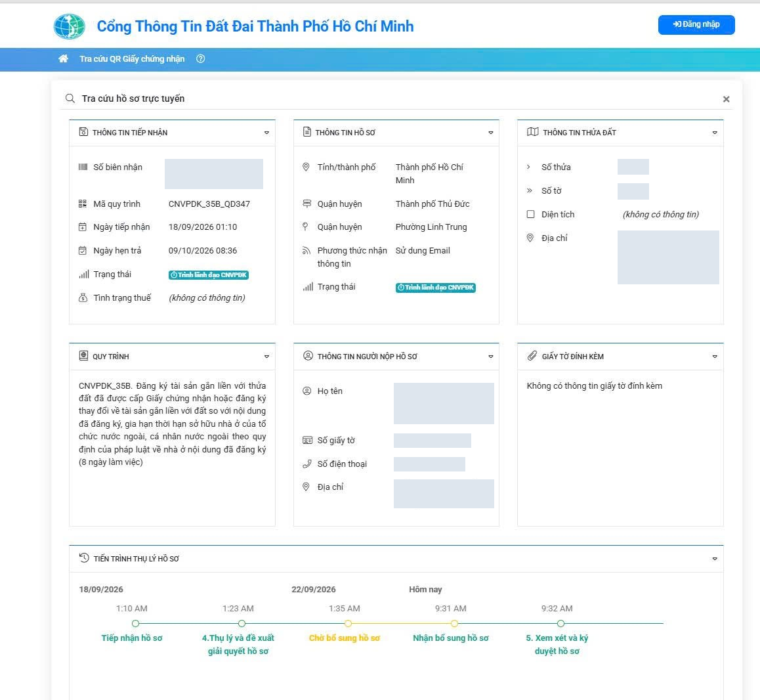Click the map icon beside Thông tin thửa đất
The image size is (760, 700).
tap(533, 132)
